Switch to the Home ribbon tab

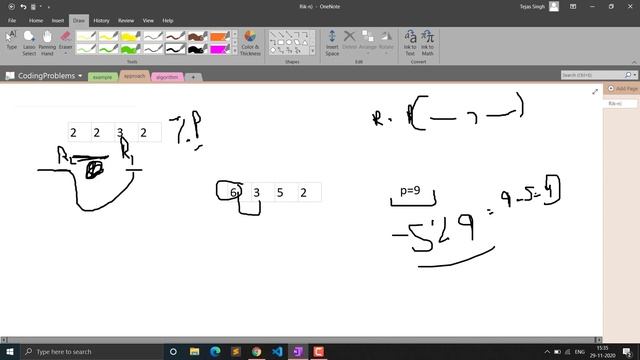click(x=36, y=20)
